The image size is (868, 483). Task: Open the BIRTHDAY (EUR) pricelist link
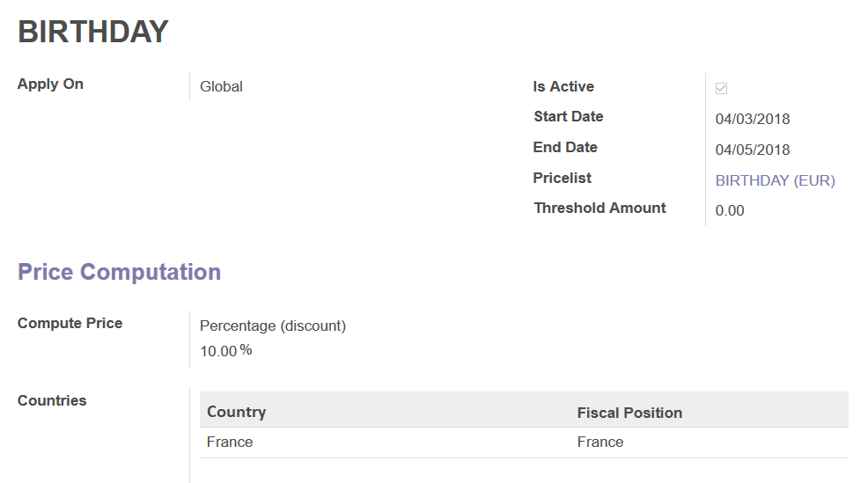tap(775, 180)
